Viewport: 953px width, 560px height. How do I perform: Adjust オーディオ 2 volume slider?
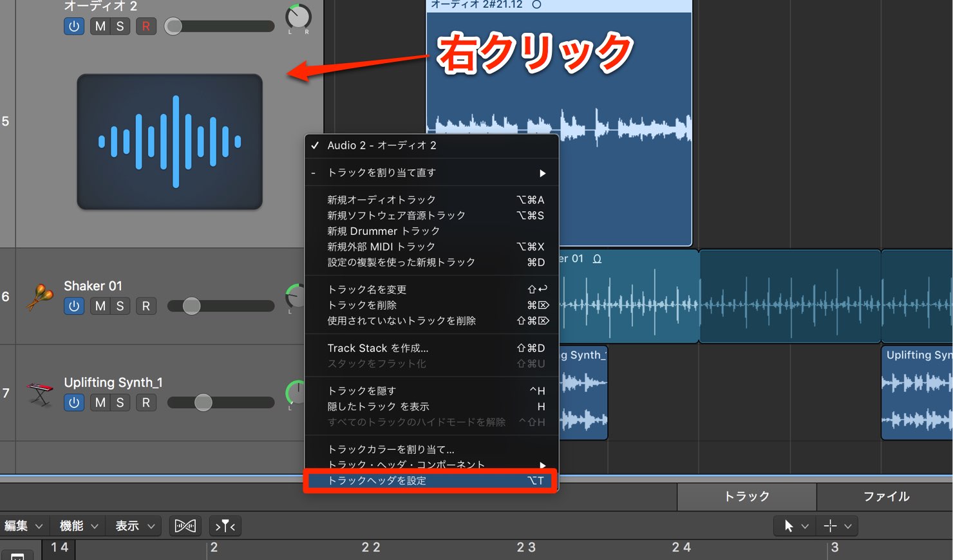[220, 26]
